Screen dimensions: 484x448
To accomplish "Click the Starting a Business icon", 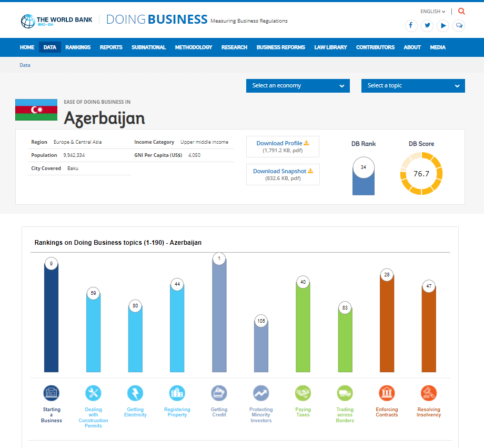I will pyautogui.click(x=51, y=393).
